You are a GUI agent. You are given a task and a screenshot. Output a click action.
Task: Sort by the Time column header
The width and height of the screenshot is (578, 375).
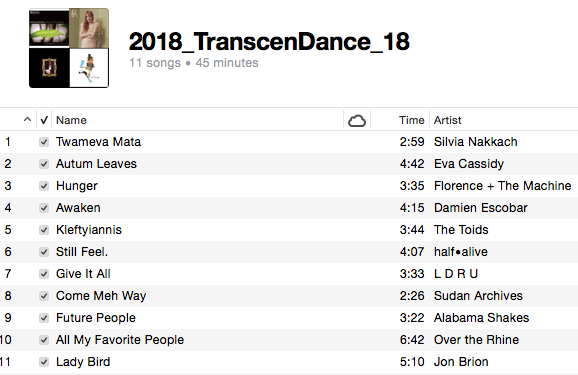[x=411, y=120]
